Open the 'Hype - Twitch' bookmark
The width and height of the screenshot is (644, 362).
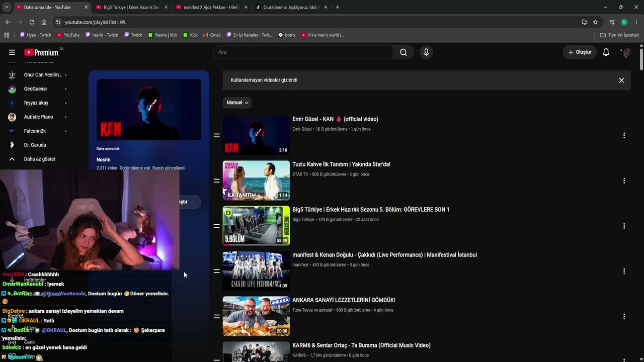point(35,35)
